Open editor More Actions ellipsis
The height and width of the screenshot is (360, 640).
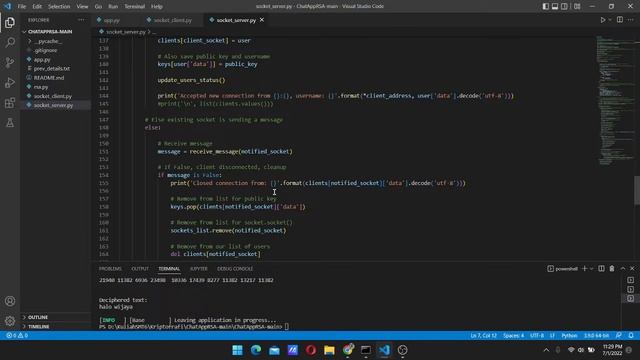tap(631, 20)
